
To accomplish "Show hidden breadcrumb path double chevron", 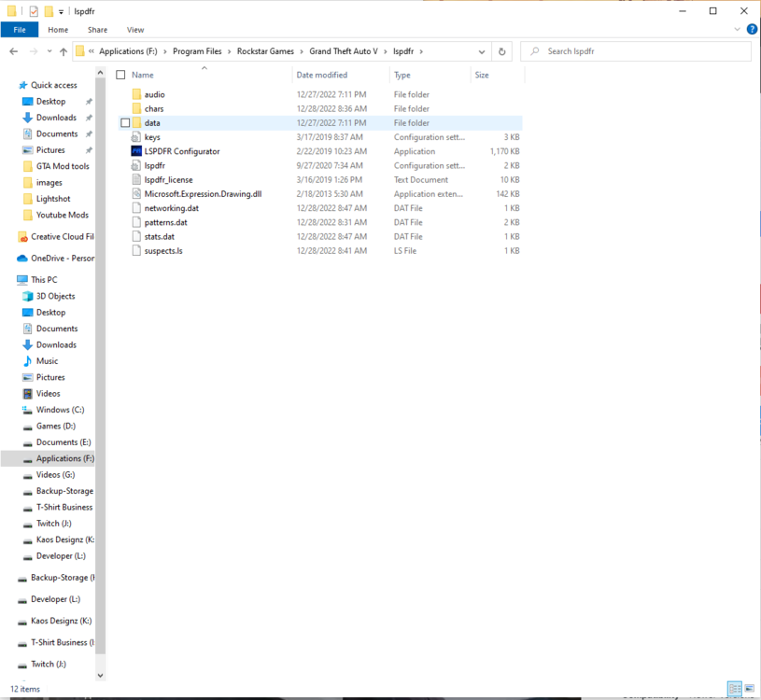I will [x=92, y=51].
